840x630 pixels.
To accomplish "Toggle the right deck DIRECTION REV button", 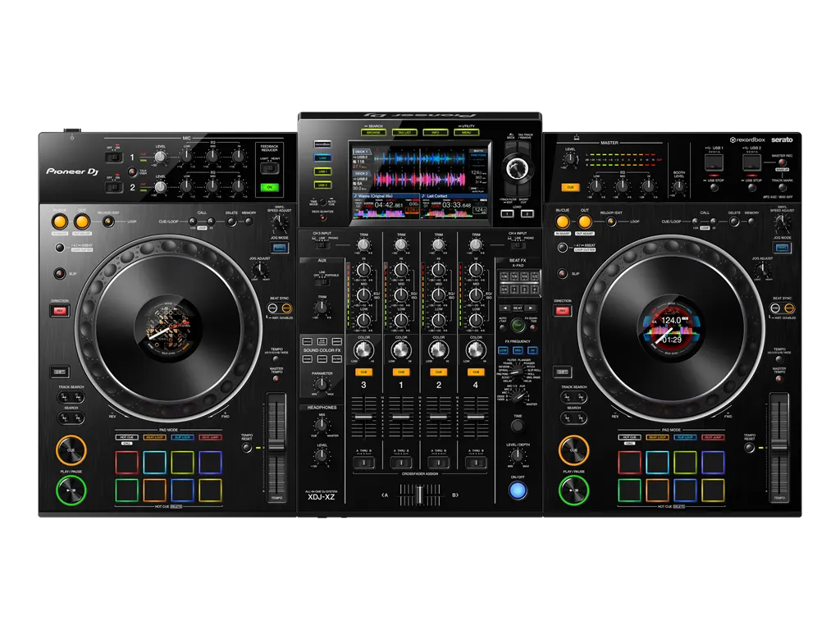I will (563, 311).
